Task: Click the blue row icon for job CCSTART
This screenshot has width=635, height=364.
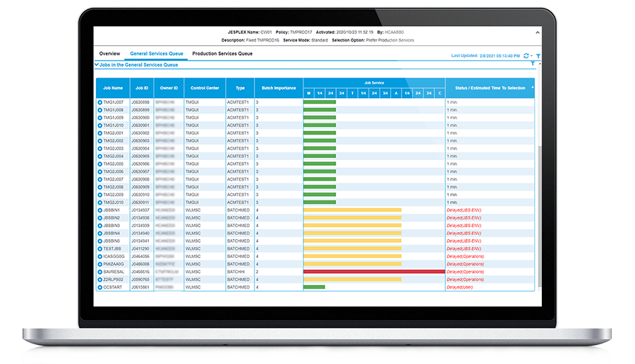Action: point(100,287)
